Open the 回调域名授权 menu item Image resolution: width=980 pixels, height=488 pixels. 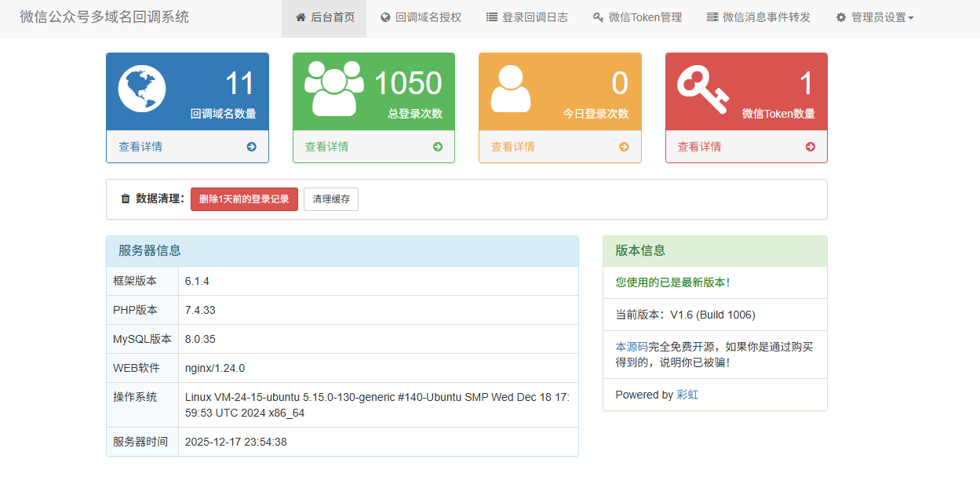[x=421, y=17]
